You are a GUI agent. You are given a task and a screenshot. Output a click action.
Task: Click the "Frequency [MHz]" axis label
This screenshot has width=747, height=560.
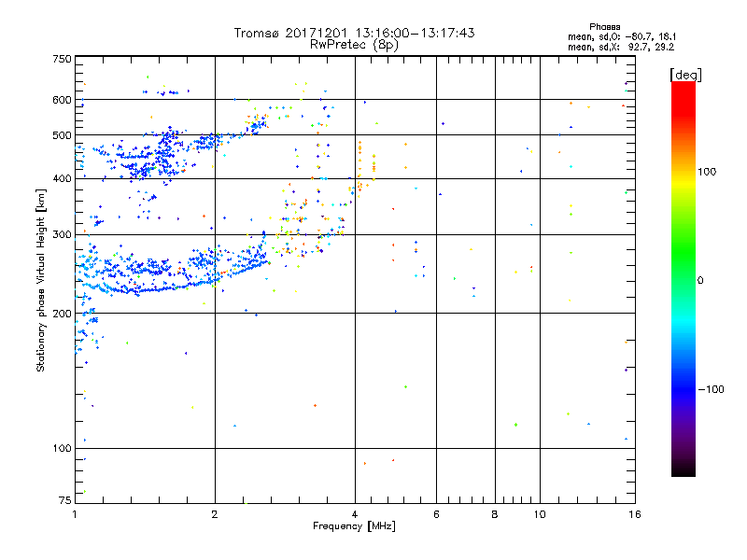(354, 526)
